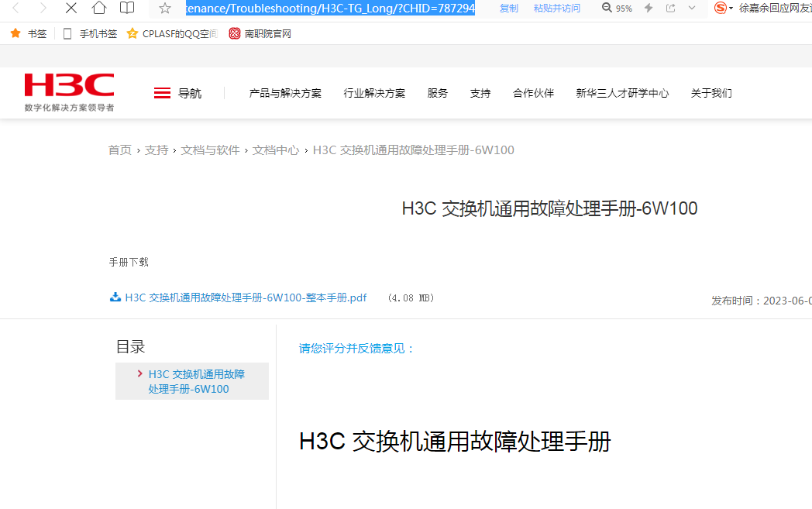This screenshot has height=509, width=812.
Task: Open 合作伙伴 menu item
Action: [x=533, y=93]
